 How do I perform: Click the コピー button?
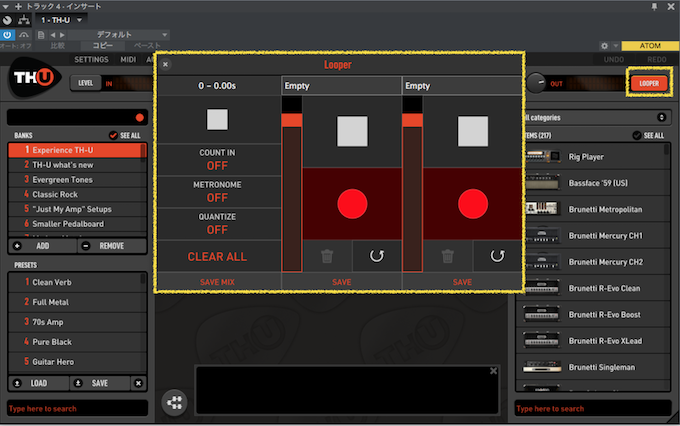click(x=103, y=45)
